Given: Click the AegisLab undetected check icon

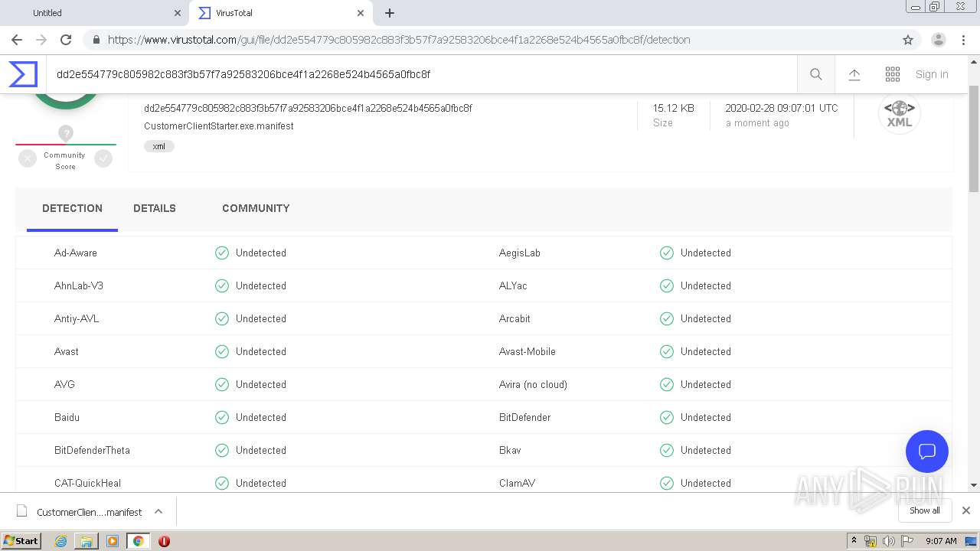Looking at the screenshot, I should (667, 253).
